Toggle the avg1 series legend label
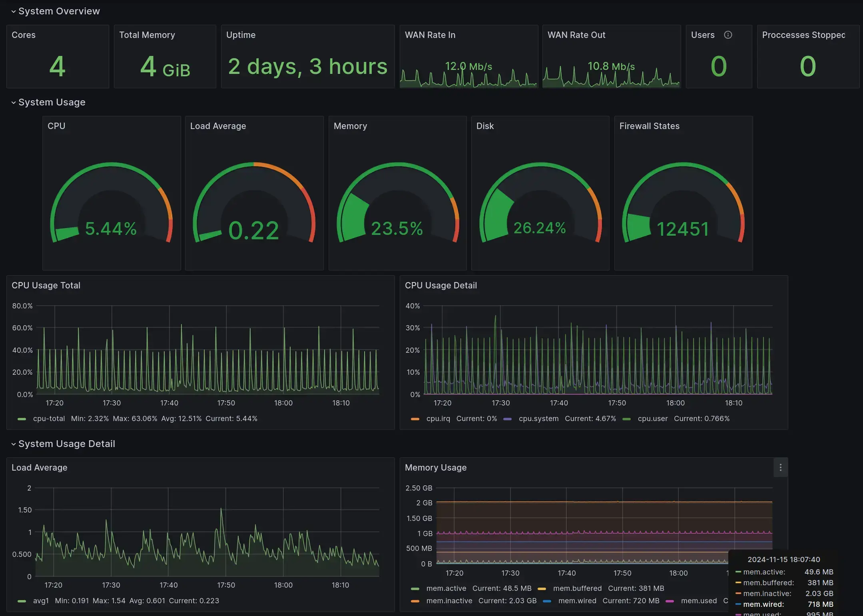Viewport: 863px width, 616px height. point(41,601)
